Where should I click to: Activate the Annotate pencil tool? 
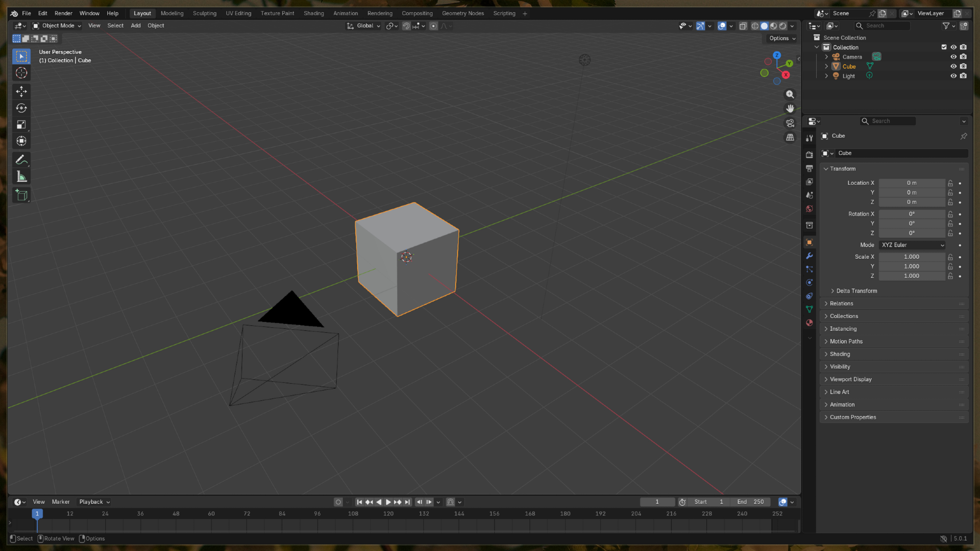[x=21, y=160]
